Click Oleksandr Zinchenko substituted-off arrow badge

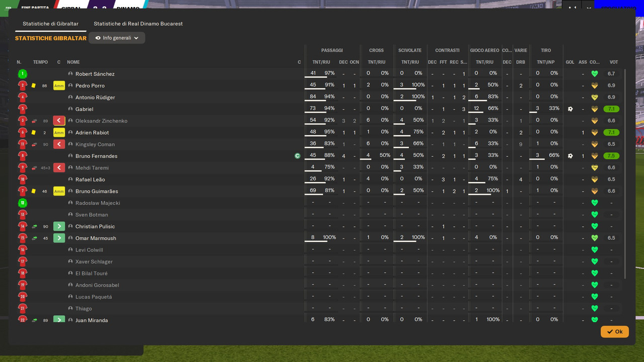coord(59,121)
